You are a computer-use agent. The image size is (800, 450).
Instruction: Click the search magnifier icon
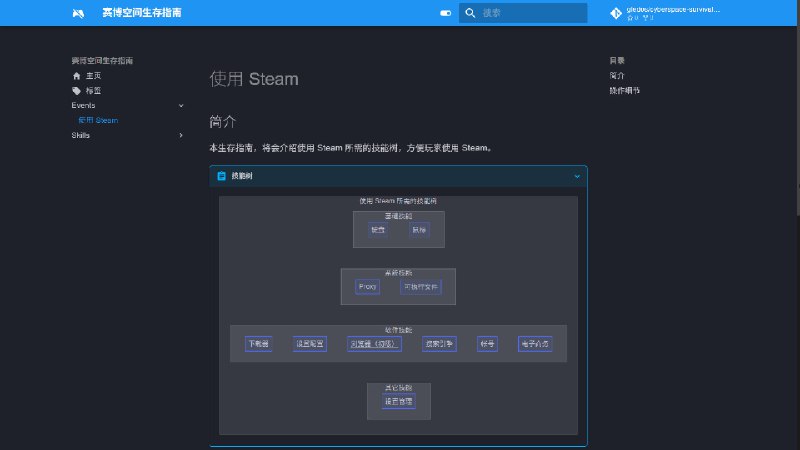coord(470,13)
